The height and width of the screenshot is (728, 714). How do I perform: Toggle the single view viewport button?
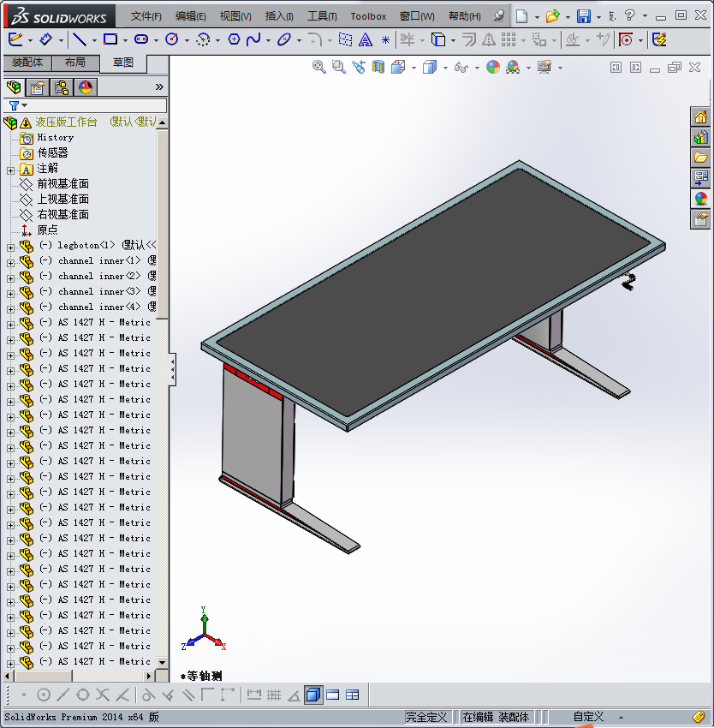[x=333, y=695]
